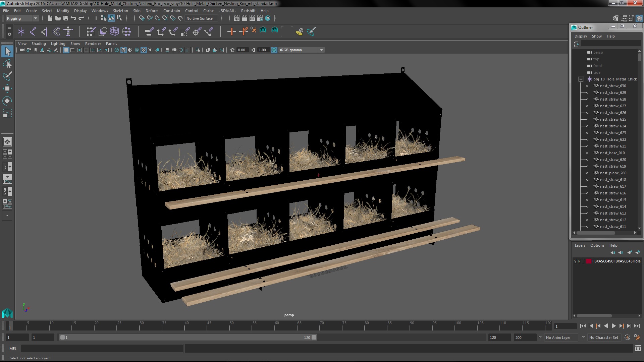Toggle layer playback P box
The height and width of the screenshot is (362, 644).
click(579, 261)
